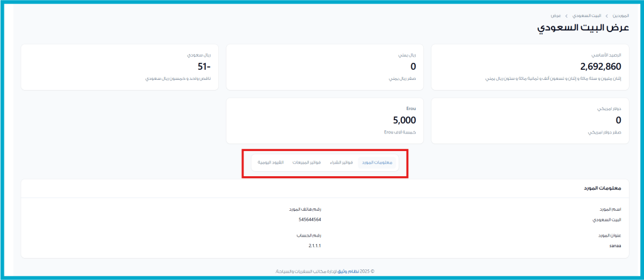Screen dimensions: 644x280
Task: Click the account number 2.1.1.1
Action: click(x=314, y=245)
